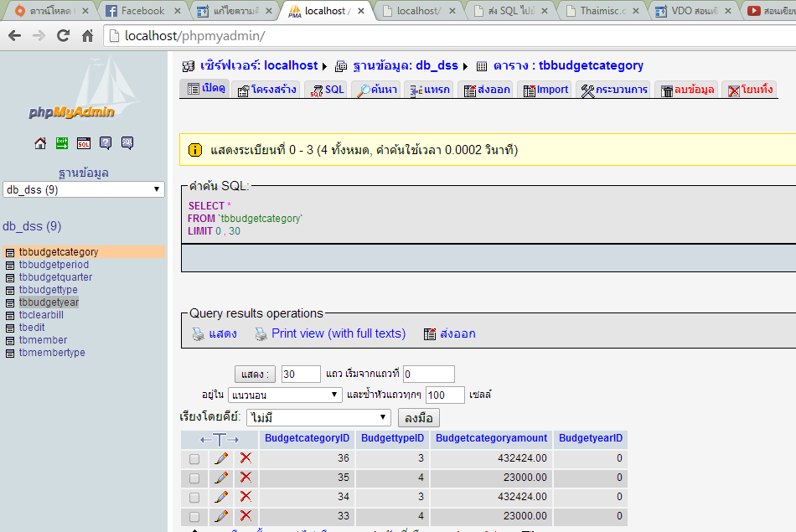Open the ส่งออก export tab
The height and width of the screenshot is (532, 796).
(x=486, y=90)
